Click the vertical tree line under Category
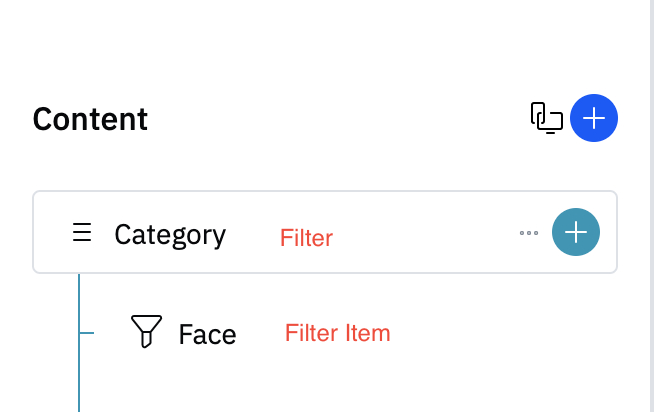Screen dimensions: 654x412 [x=79, y=302]
